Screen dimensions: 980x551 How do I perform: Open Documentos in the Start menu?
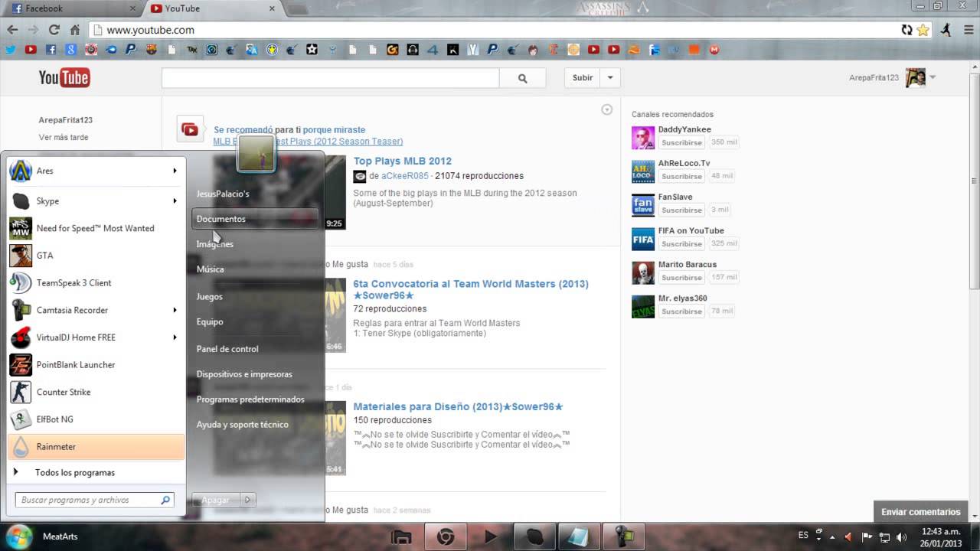tap(255, 219)
